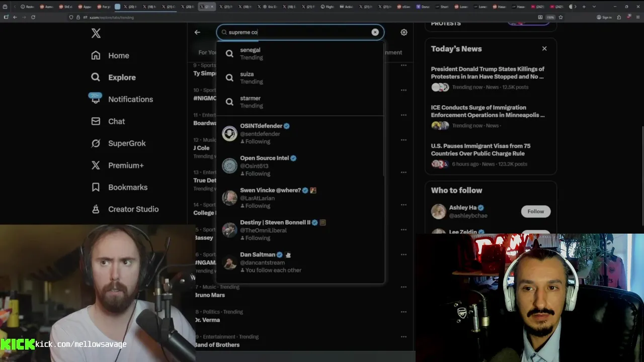Open more options for Bruno Mars trend
The image size is (644, 362).
(x=404, y=287)
